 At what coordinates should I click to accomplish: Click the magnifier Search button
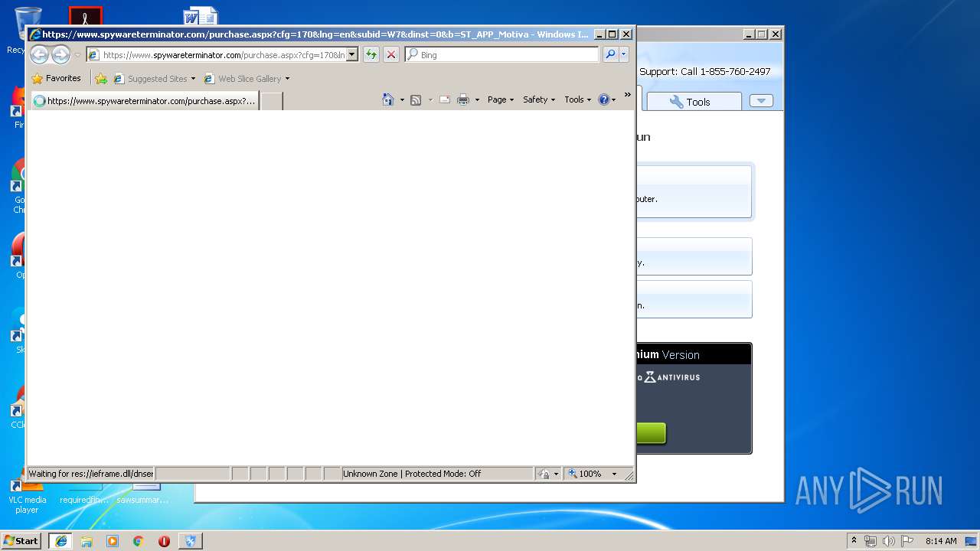click(610, 54)
